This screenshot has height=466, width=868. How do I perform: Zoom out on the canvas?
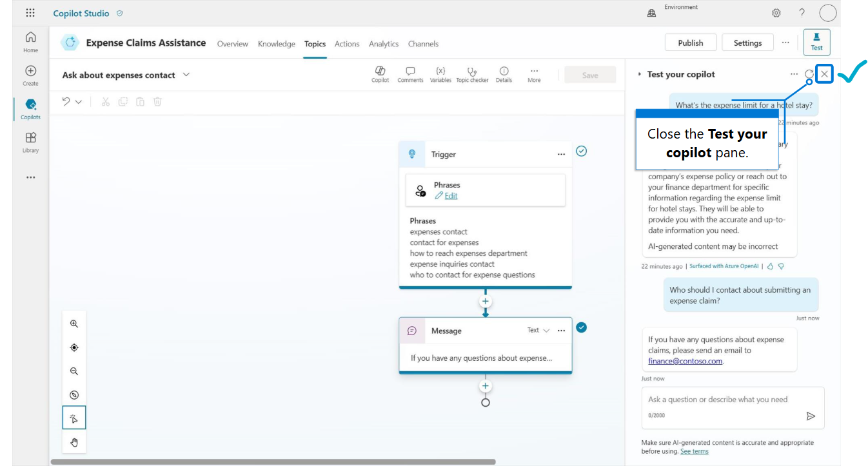tap(74, 371)
